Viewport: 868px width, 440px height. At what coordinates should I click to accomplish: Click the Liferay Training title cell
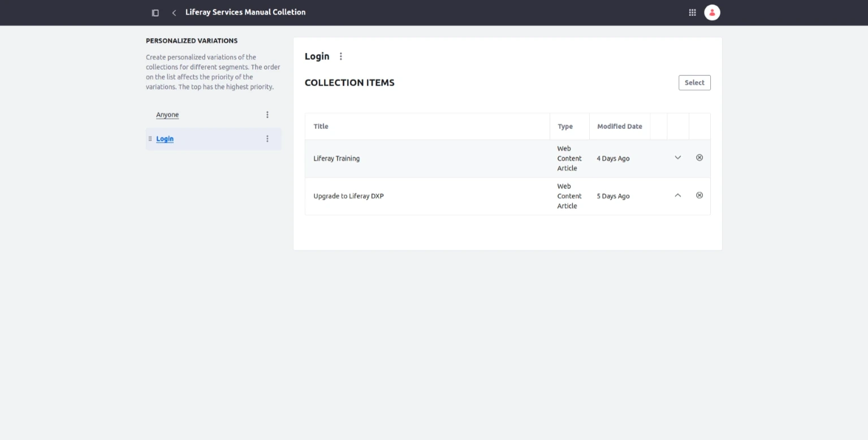coord(336,158)
